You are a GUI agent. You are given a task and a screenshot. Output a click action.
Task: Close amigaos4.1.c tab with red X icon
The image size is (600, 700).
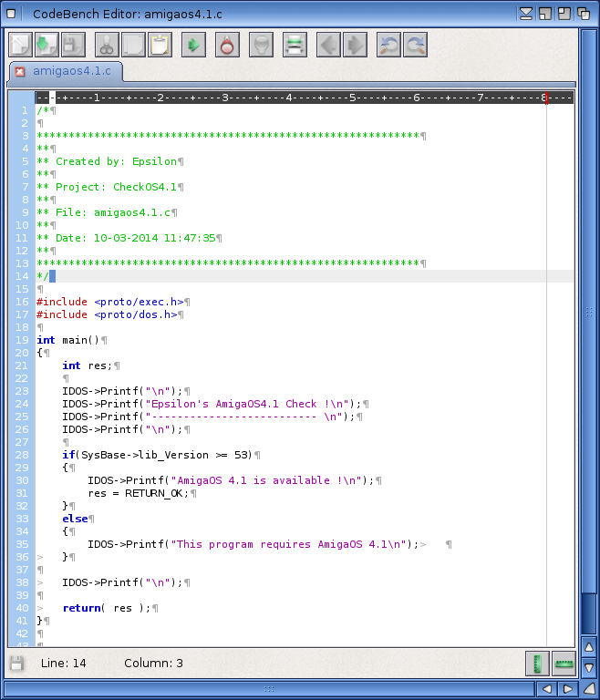20,71
